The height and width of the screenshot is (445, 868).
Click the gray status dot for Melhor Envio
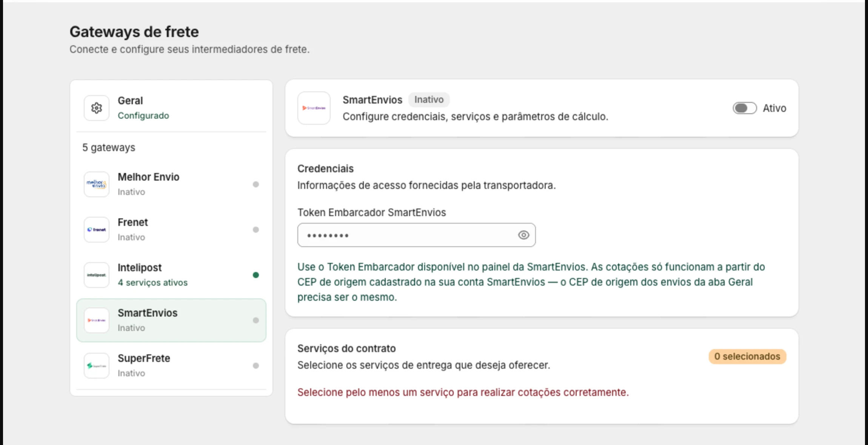tap(256, 184)
